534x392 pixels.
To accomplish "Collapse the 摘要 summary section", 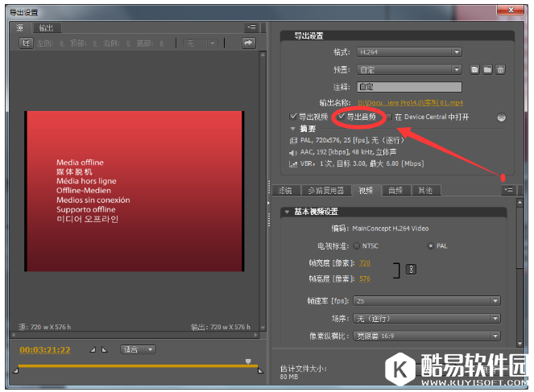I will tap(293, 128).
